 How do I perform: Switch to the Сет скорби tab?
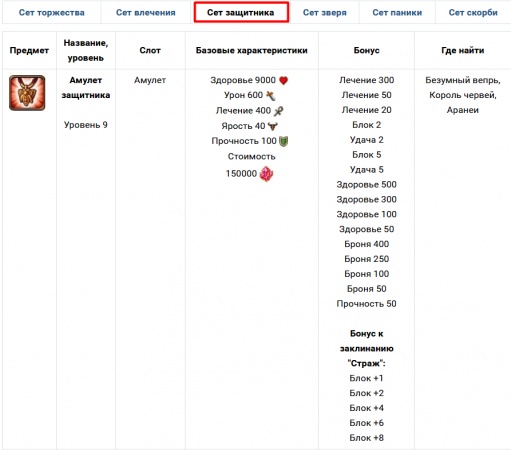(473, 13)
